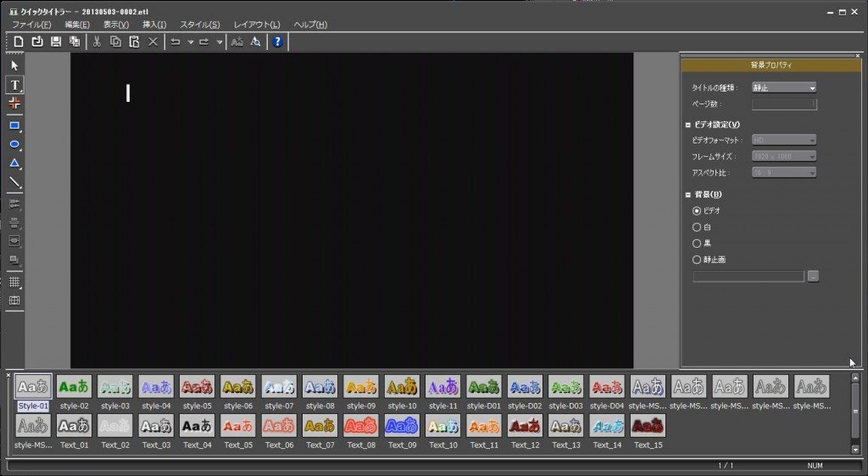This screenshot has width=868, height=476.
Task: Open the ファイル menu
Action: (x=31, y=25)
